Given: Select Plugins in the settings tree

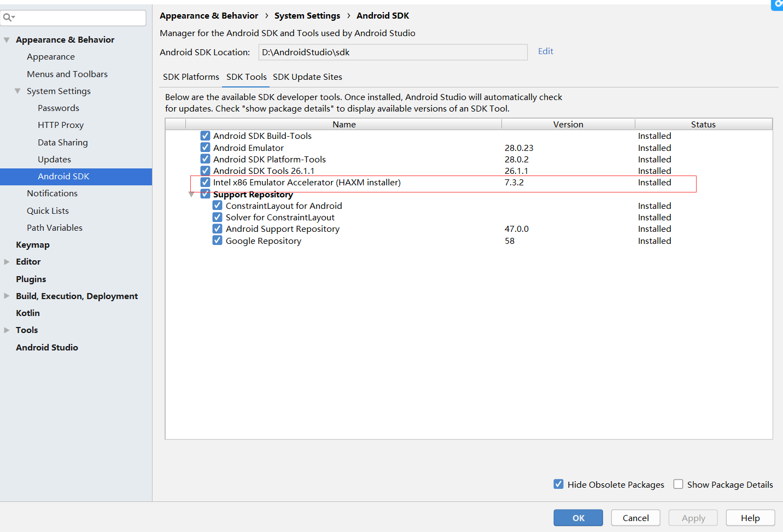Looking at the screenshot, I should click(x=31, y=279).
